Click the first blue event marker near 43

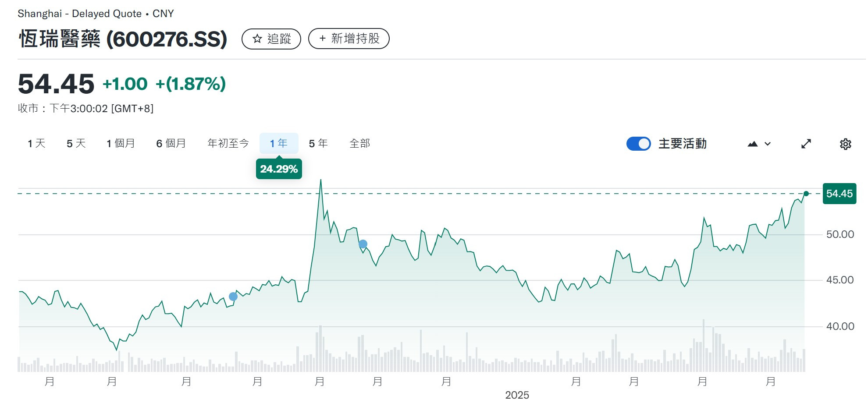point(233,297)
